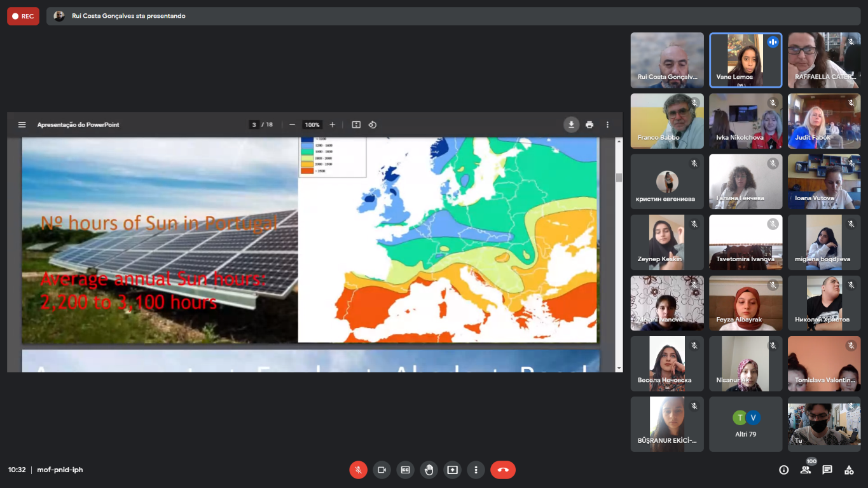Click the PDF page number field

[x=254, y=125]
